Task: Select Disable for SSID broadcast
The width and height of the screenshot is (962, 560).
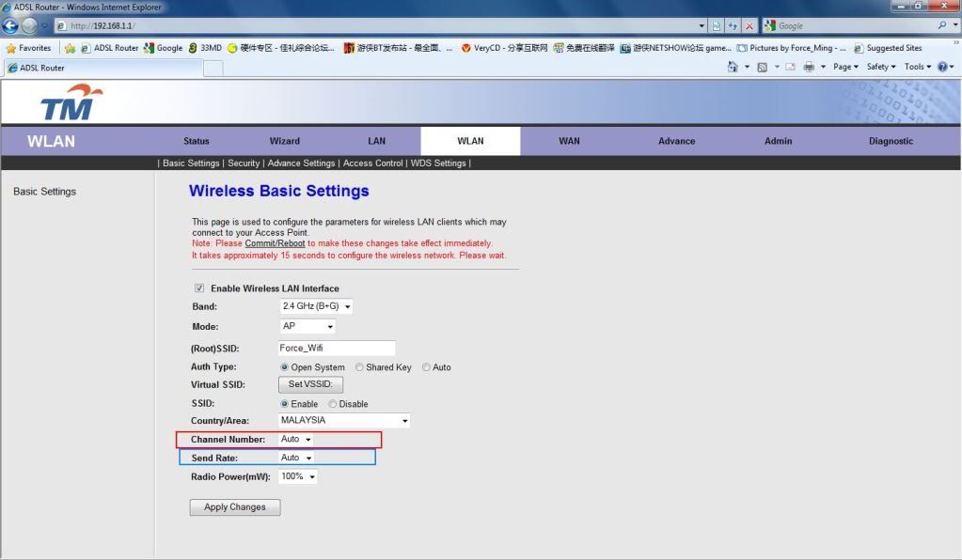Action: (333, 404)
